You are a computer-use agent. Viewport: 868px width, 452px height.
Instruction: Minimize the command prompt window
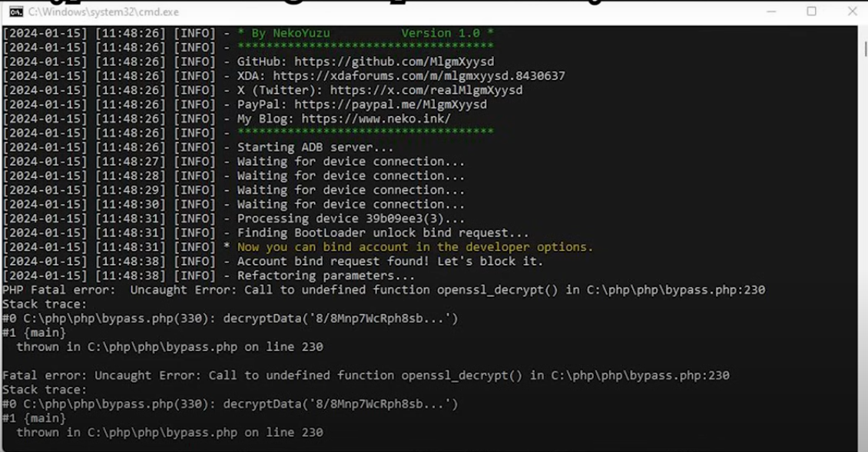(x=770, y=12)
